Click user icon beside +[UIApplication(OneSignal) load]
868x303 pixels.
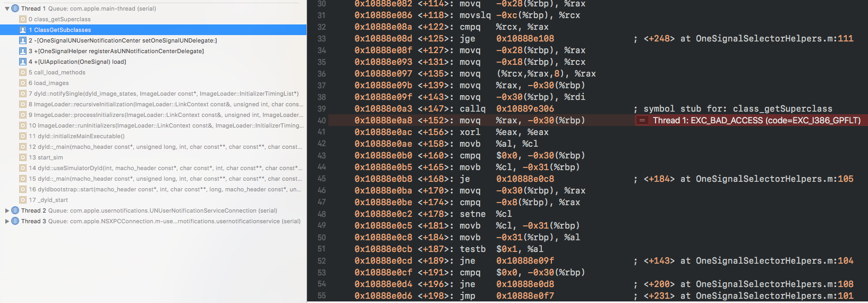[x=23, y=62]
